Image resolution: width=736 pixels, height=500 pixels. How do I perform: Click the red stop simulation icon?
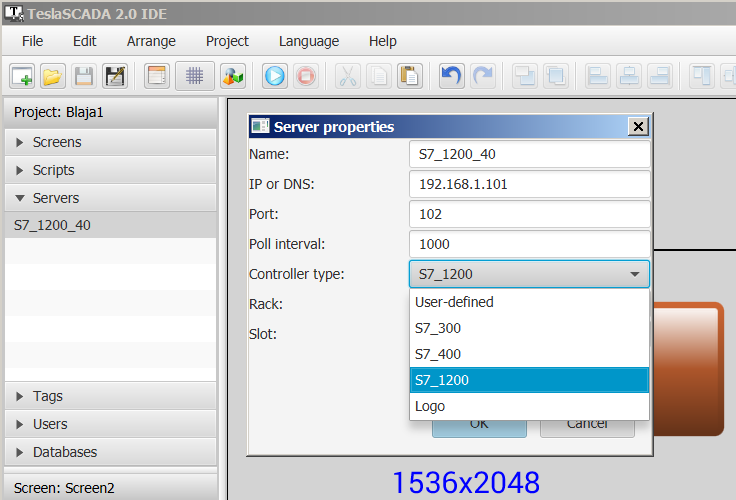(306, 76)
